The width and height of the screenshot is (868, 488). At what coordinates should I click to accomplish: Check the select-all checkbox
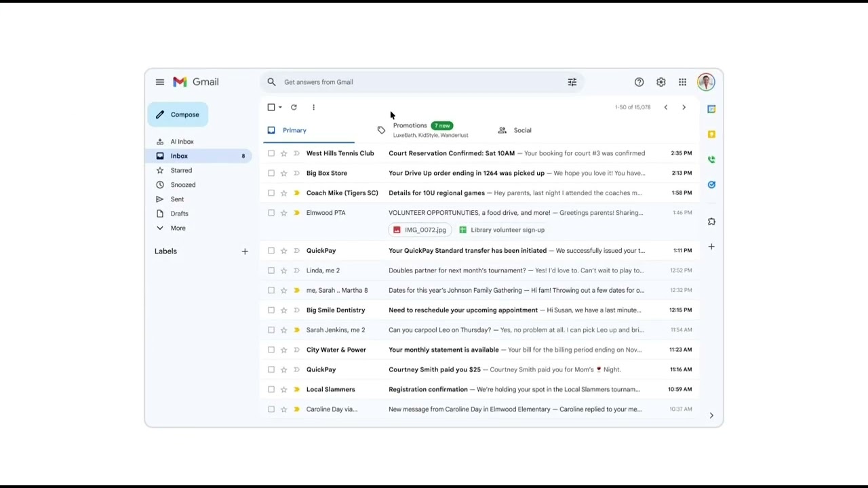[271, 107]
